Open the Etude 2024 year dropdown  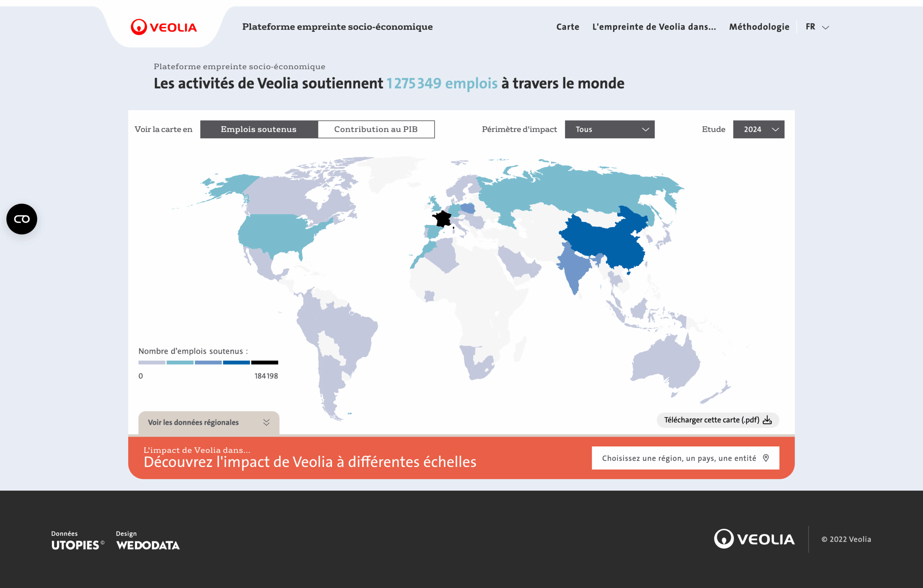pyautogui.click(x=758, y=129)
